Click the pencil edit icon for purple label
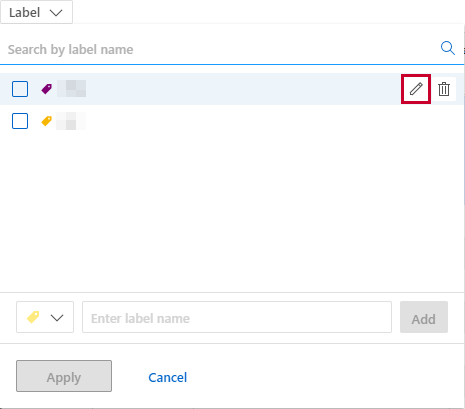465x409 pixels. (x=416, y=89)
